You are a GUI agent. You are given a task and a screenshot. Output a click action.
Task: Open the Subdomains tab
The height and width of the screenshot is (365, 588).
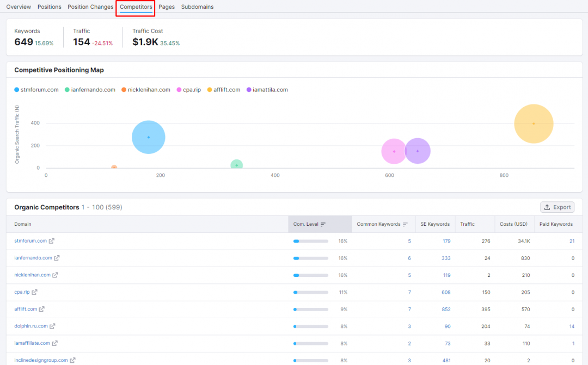pos(197,7)
